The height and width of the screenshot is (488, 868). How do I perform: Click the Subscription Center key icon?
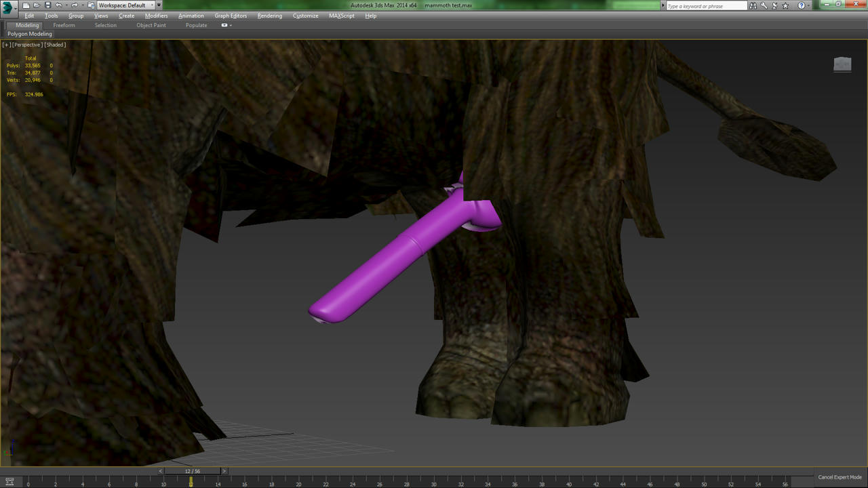(764, 5)
